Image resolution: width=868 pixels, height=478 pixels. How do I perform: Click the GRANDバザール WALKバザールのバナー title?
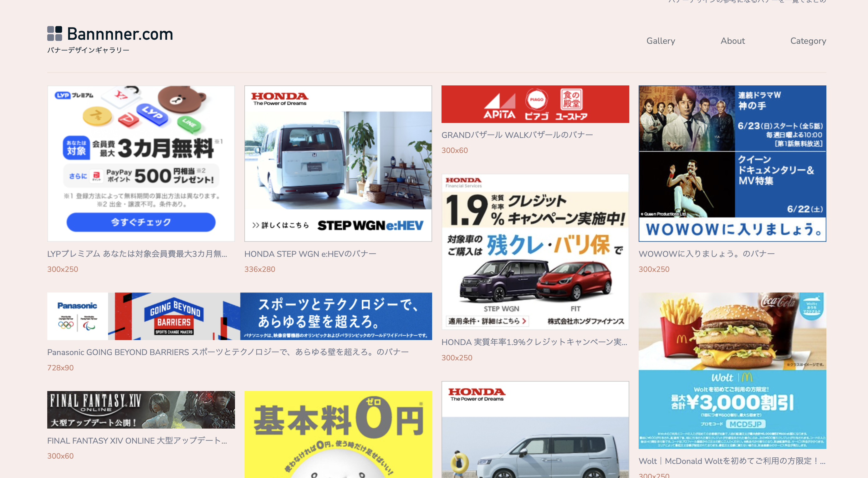(x=517, y=135)
